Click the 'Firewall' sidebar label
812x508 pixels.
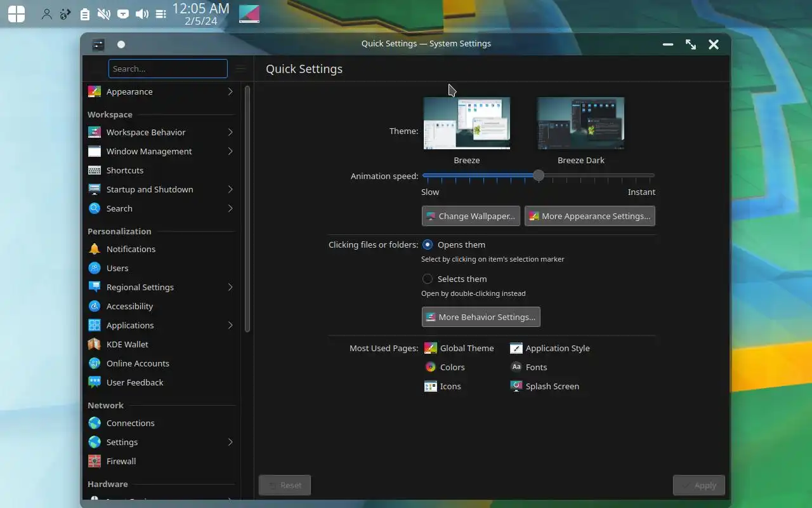(x=121, y=461)
